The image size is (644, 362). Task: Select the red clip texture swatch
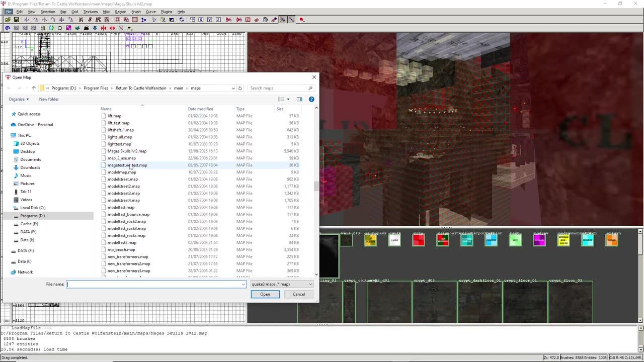(x=419, y=240)
